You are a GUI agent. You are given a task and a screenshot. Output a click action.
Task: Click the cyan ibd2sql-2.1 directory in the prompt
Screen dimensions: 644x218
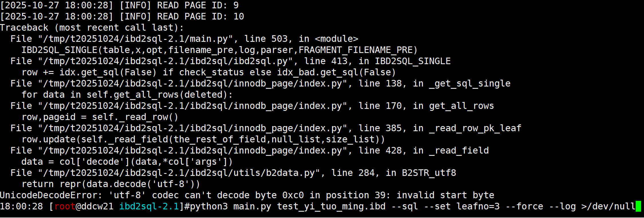point(149,207)
